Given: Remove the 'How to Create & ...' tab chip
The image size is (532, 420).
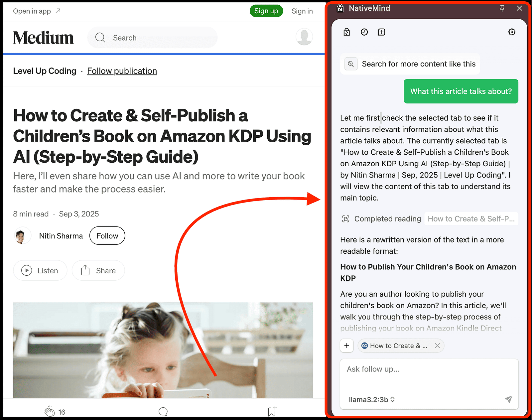Looking at the screenshot, I should (x=438, y=346).
